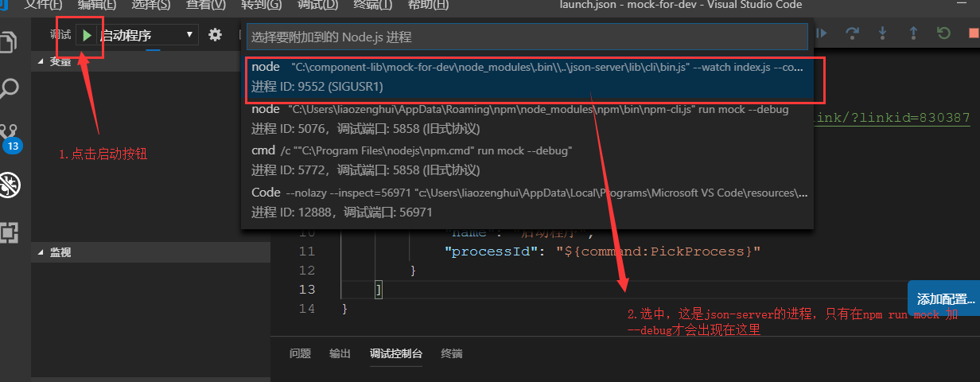Screen dimensions: 980x382
Task: Open the 选择(S) menu
Action: [150, 5]
